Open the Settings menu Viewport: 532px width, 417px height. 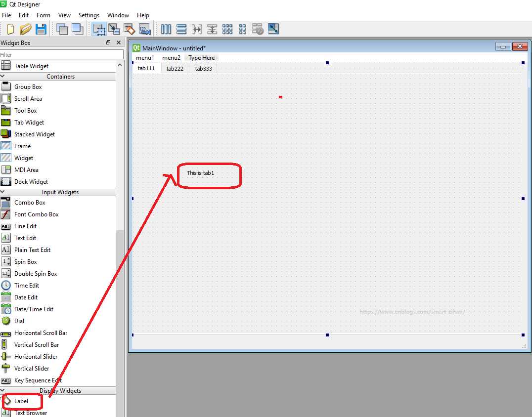(89, 15)
